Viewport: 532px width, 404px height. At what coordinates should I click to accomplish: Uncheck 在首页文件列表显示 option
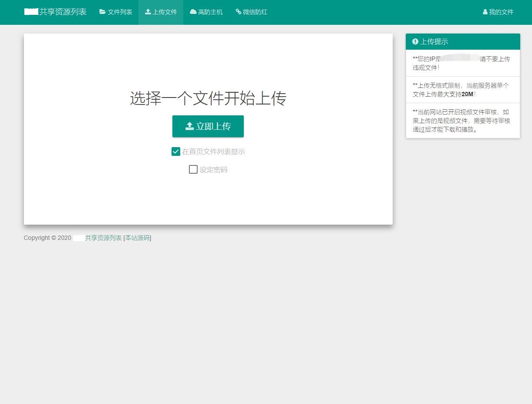176,151
